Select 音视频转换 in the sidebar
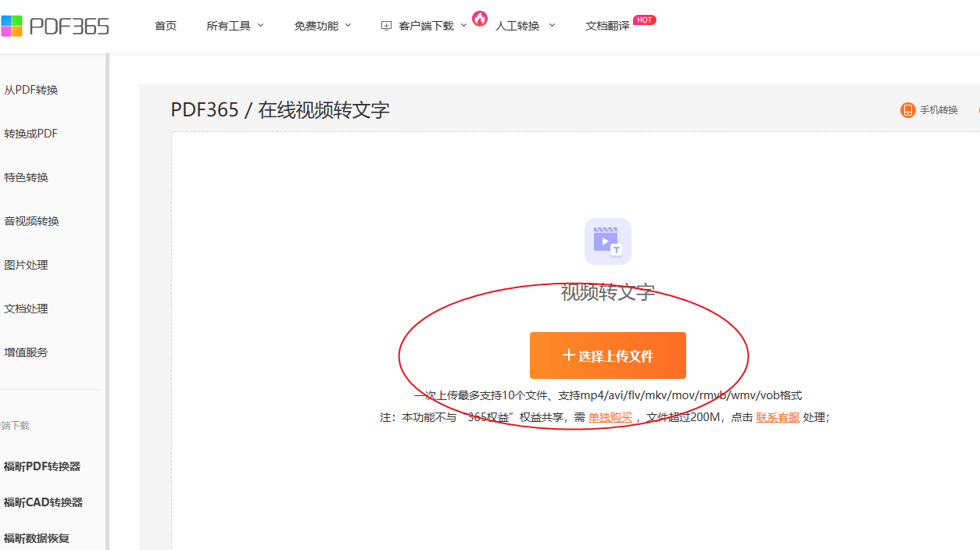This screenshot has height=550, width=980. coord(32,221)
